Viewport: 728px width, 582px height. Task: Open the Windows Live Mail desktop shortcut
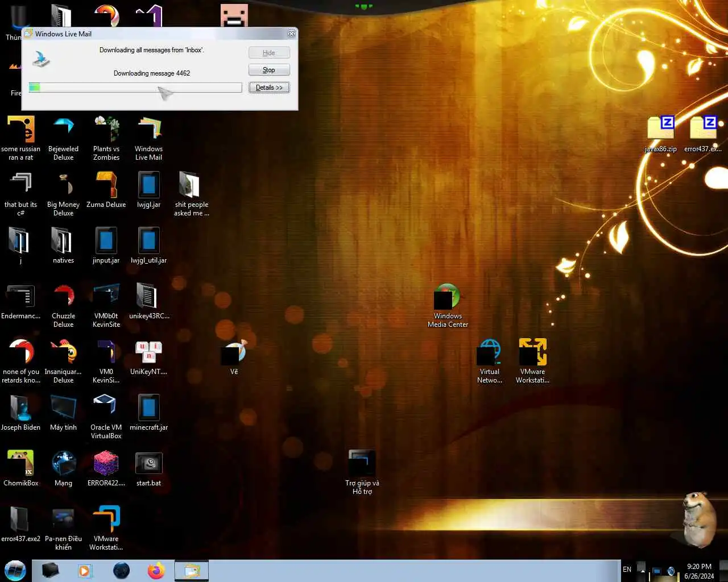[x=148, y=138]
